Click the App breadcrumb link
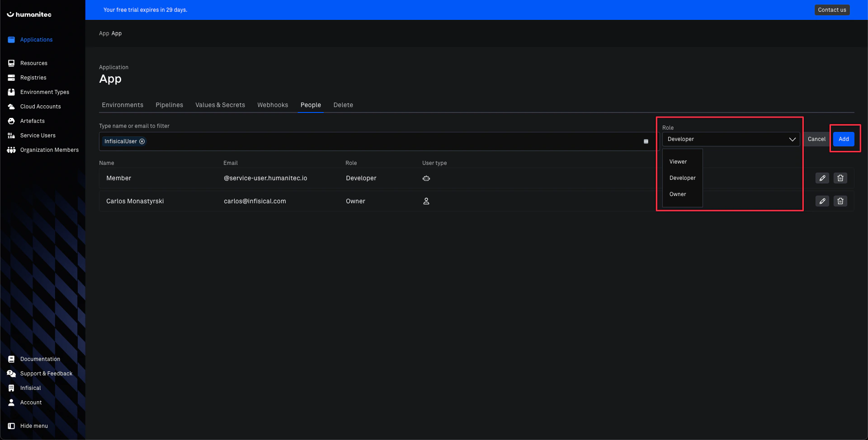This screenshot has height=440, width=868. pyautogui.click(x=104, y=33)
